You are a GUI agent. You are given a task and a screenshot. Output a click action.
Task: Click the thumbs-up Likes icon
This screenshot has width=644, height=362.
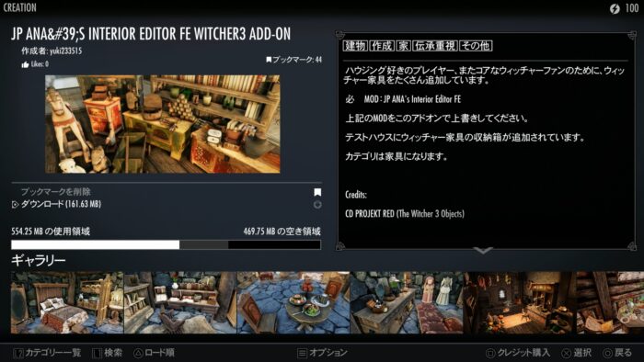[25, 64]
